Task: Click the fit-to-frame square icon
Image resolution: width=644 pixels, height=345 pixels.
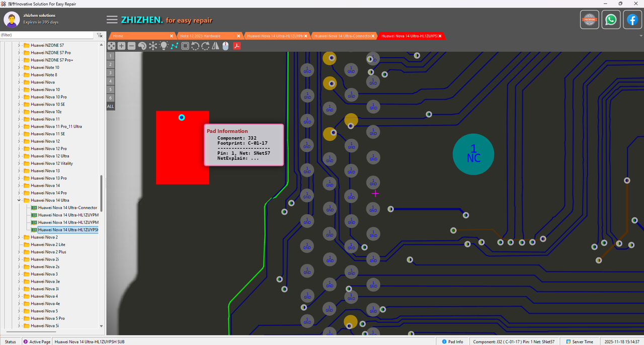Action: [x=185, y=46]
